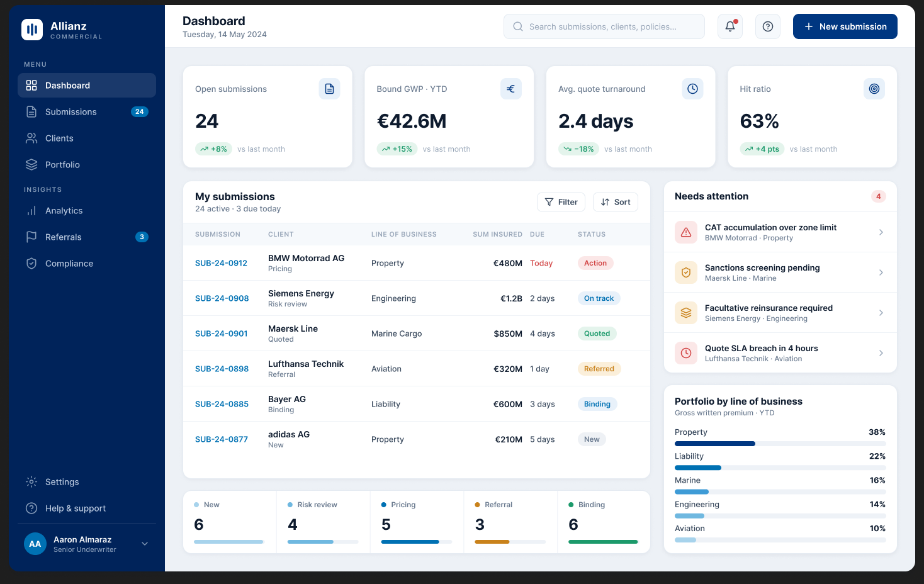Click the Referred status badge
Viewport: 924px width, 584px height.
coord(599,369)
